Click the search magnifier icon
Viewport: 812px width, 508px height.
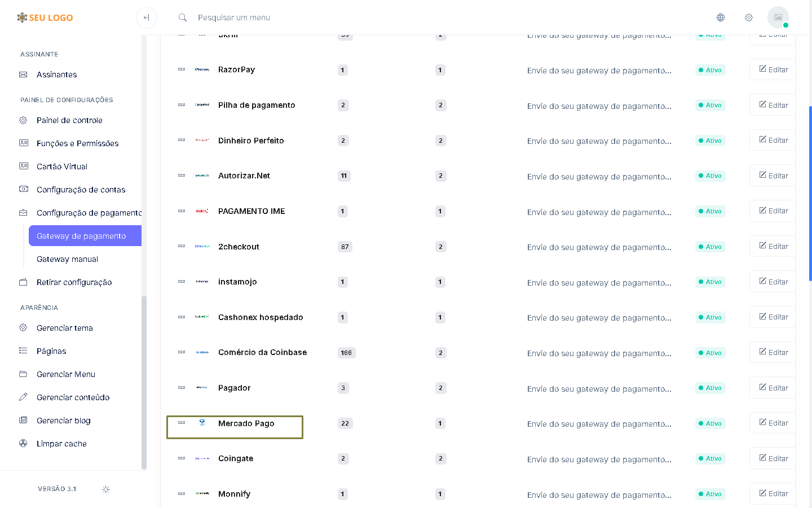183,17
